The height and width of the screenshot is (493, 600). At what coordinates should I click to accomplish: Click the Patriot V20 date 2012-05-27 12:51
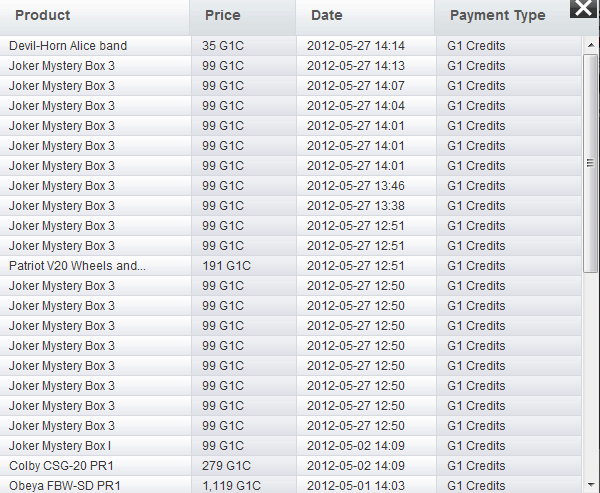point(356,266)
